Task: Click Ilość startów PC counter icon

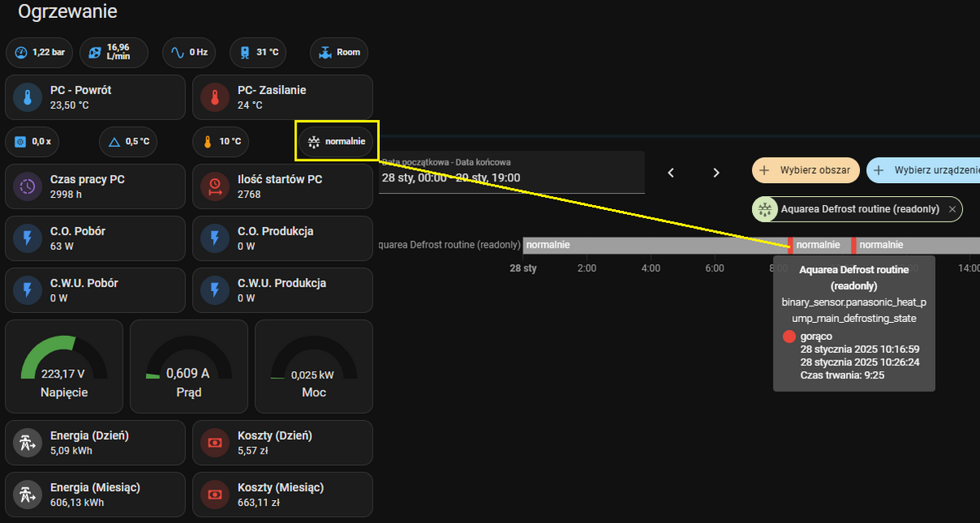Action: click(x=215, y=187)
